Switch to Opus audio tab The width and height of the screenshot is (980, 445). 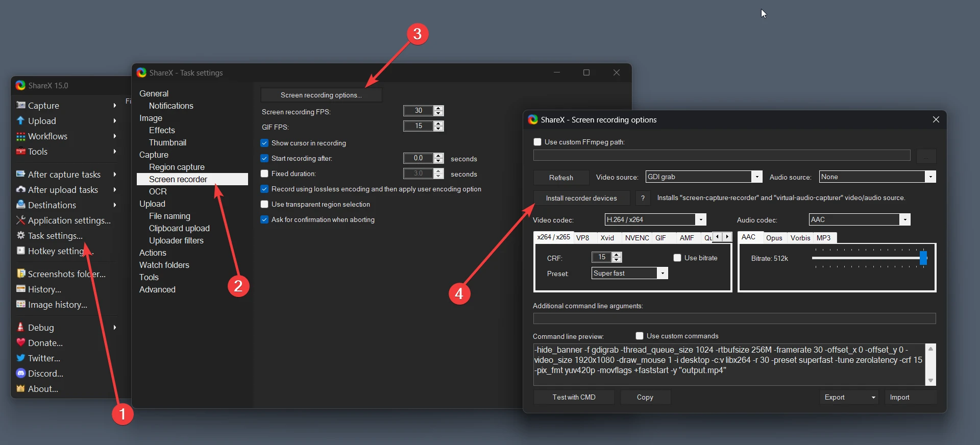coord(774,238)
